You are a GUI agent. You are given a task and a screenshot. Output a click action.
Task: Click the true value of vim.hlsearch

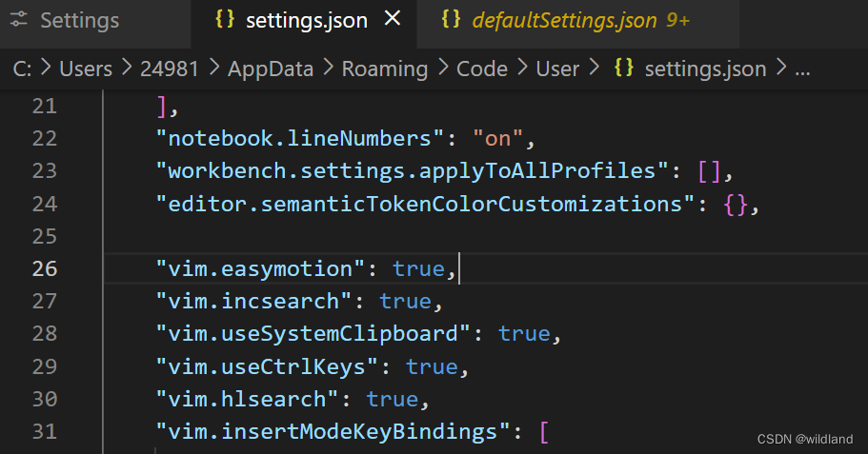pos(392,399)
